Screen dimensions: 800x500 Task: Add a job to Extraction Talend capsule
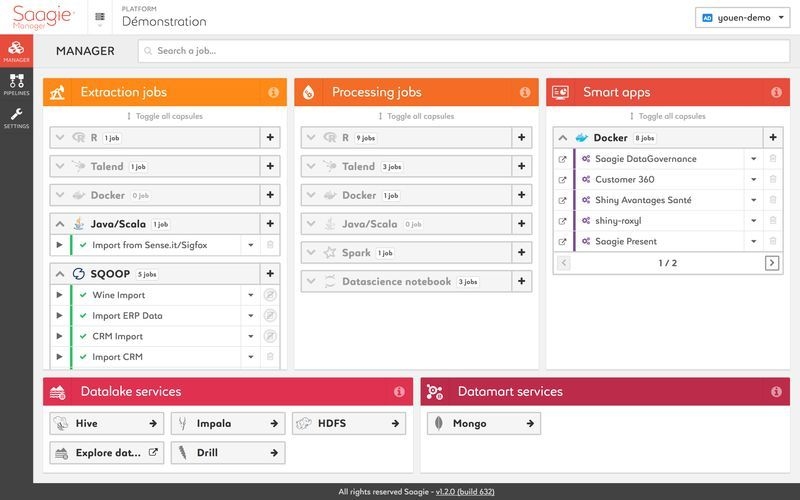point(270,166)
